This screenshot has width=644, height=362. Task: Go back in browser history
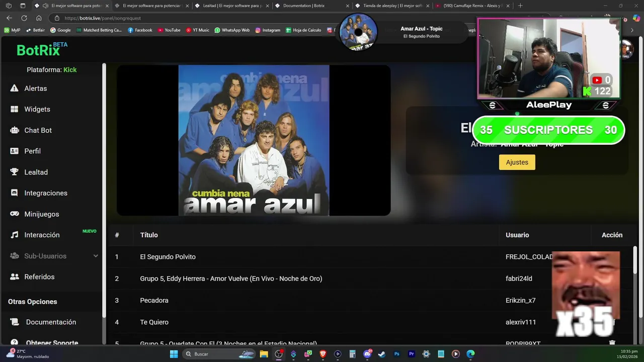click(x=9, y=18)
